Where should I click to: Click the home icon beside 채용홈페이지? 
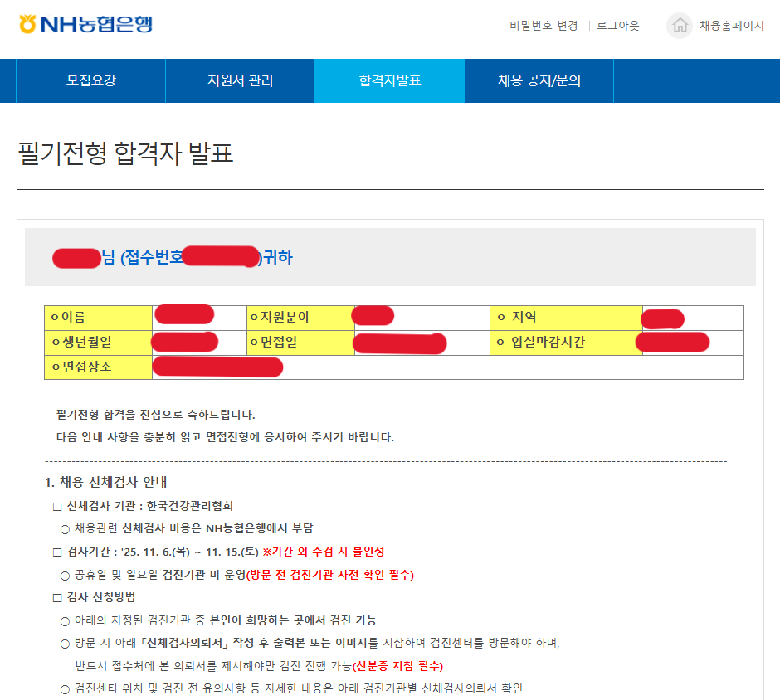pyautogui.click(x=680, y=26)
